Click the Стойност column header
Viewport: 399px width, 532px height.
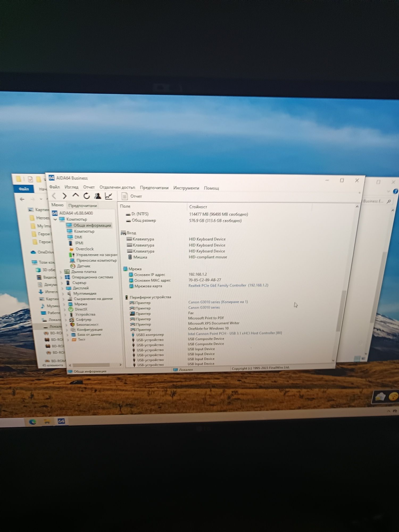198,207
